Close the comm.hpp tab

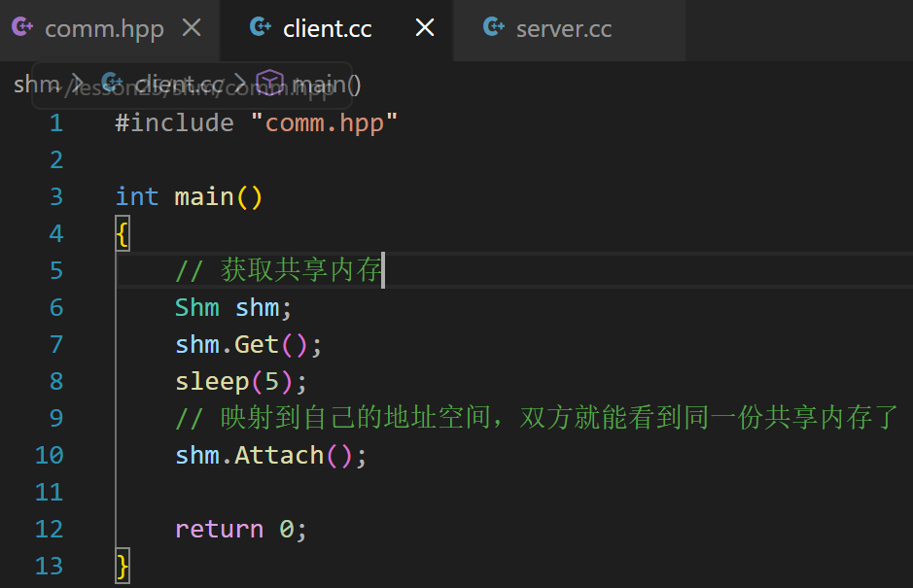pos(192,27)
